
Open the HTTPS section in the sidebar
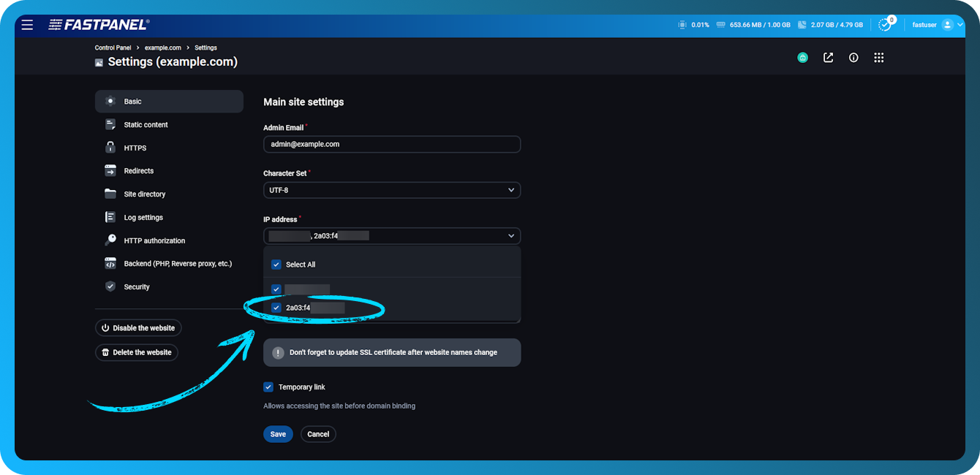coord(135,148)
